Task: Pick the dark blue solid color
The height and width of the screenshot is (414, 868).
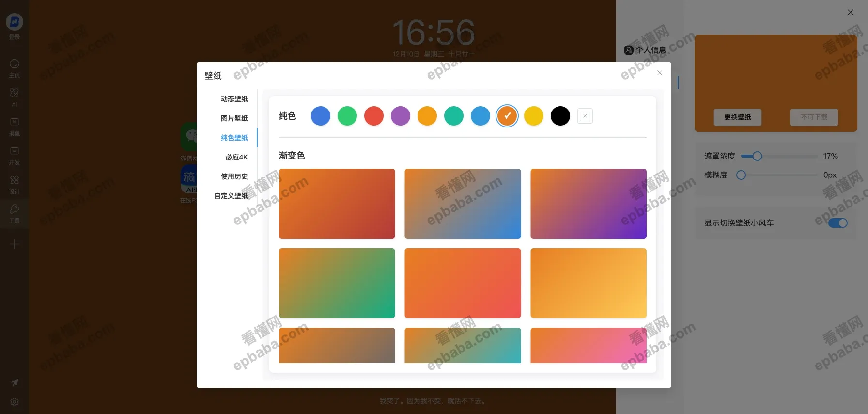Action: [x=321, y=116]
